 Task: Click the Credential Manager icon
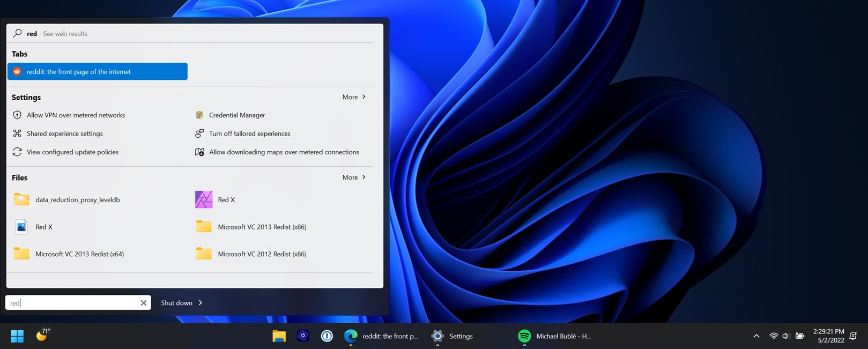pyautogui.click(x=199, y=115)
